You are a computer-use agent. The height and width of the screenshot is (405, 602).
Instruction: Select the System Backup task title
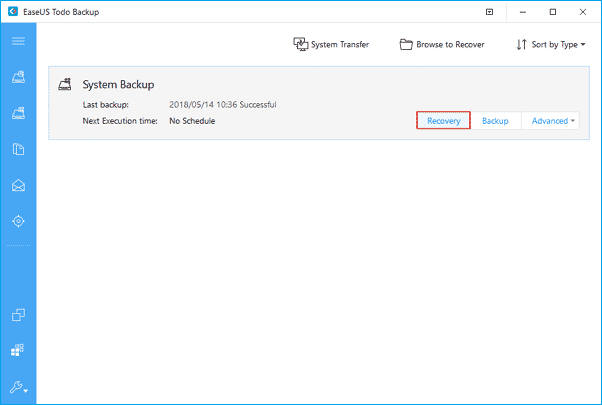point(118,84)
